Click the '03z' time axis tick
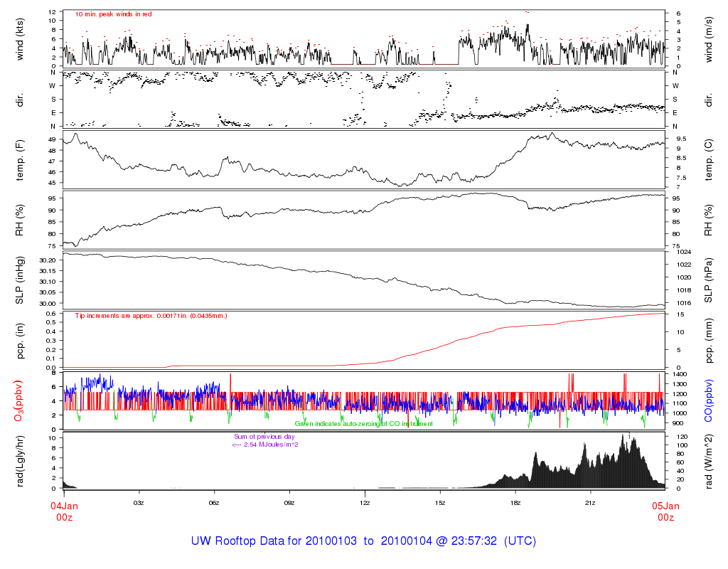 click(x=139, y=503)
